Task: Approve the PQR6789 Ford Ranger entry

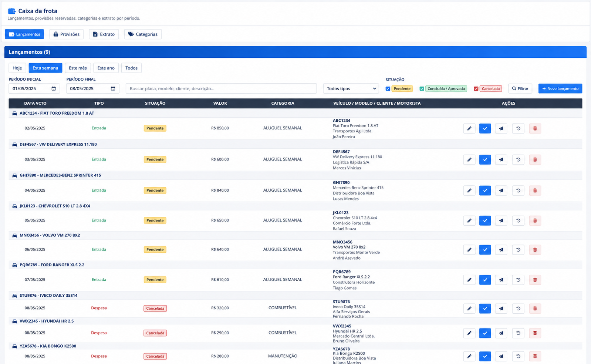Action: (x=485, y=280)
